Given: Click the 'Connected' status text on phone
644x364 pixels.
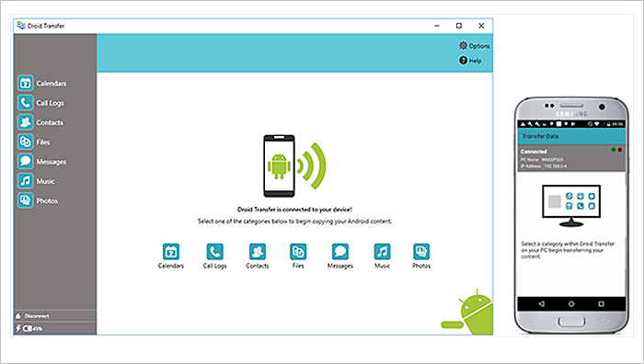Looking at the screenshot, I should (534, 152).
